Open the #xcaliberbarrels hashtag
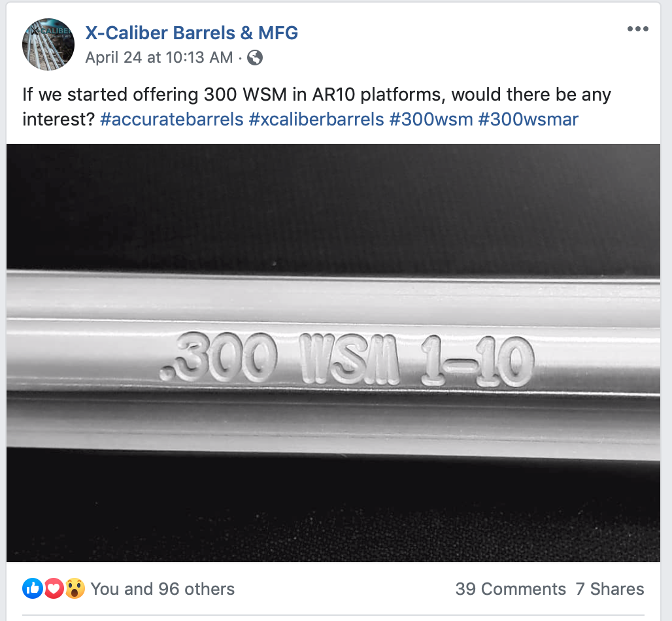This screenshot has height=621, width=672. tap(316, 120)
